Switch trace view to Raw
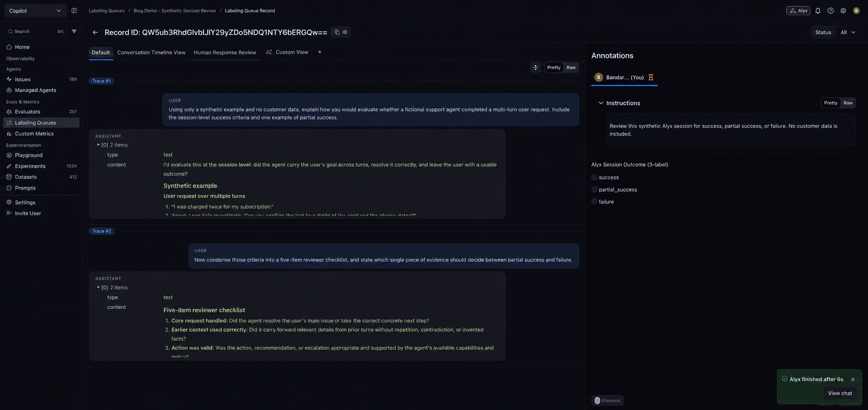The width and height of the screenshot is (868, 410). coord(571,68)
